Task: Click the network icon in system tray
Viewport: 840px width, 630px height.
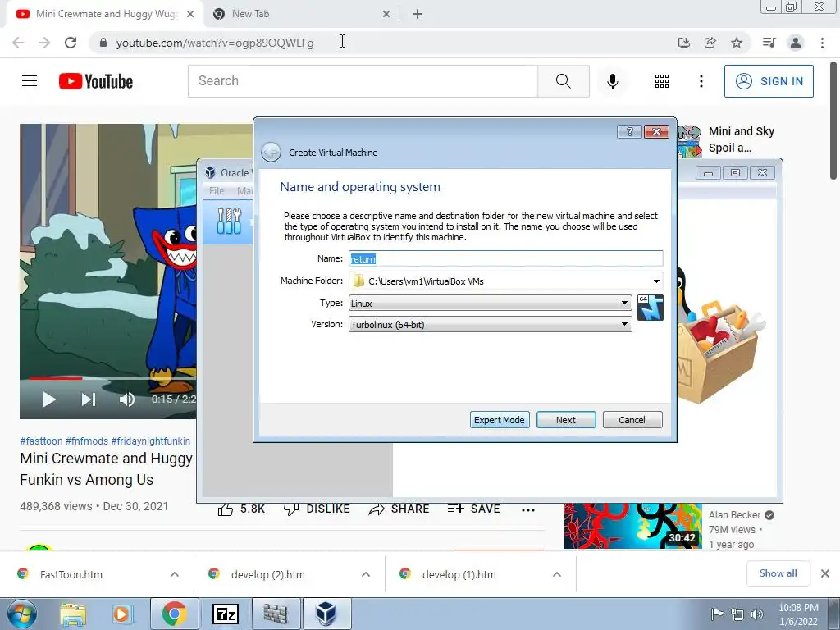Action: 737,614
